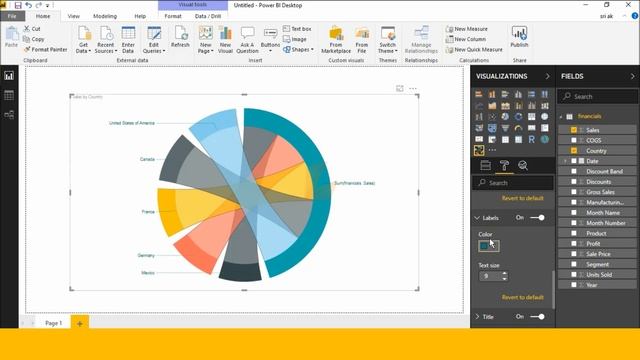640x360 pixels.
Task: Click New Quick Measure in Calculations
Action: tap(474, 49)
